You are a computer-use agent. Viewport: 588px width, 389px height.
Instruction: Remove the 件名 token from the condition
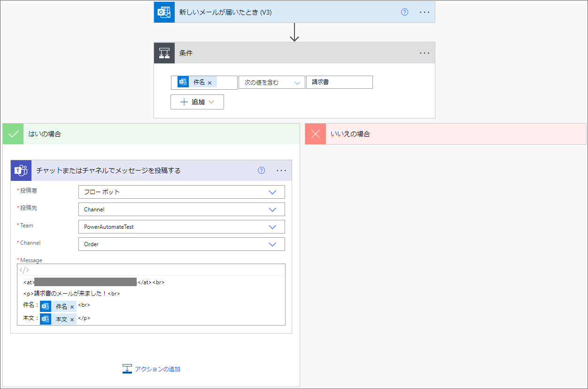coord(210,82)
